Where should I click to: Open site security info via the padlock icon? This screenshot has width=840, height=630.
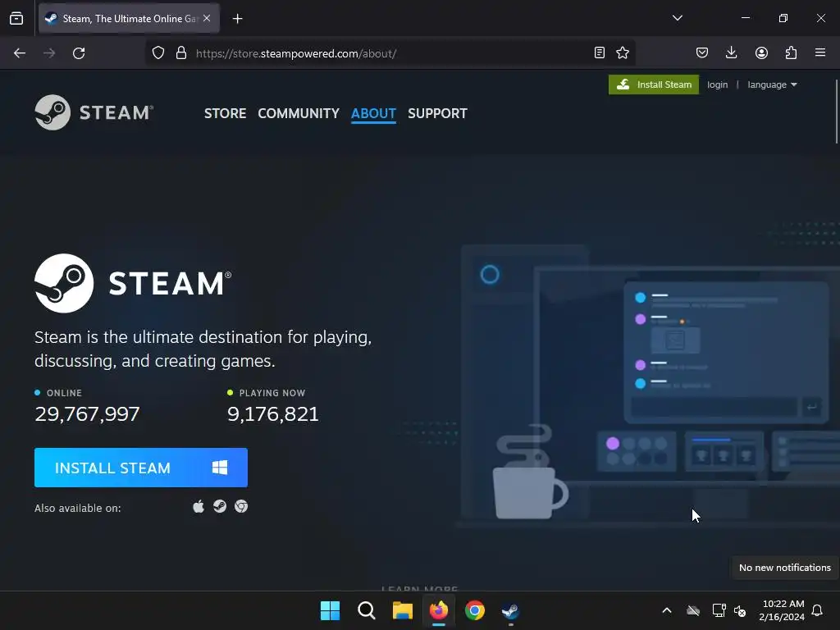point(181,53)
